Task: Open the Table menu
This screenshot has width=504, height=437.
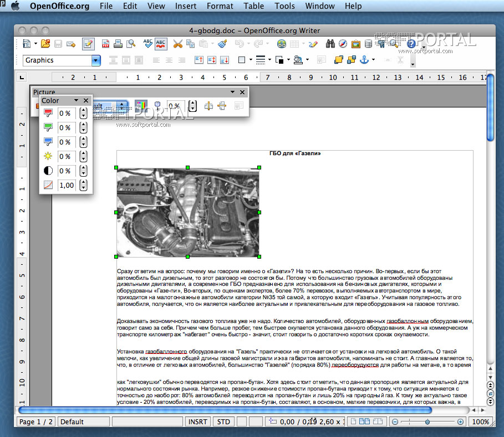Action: [253, 6]
